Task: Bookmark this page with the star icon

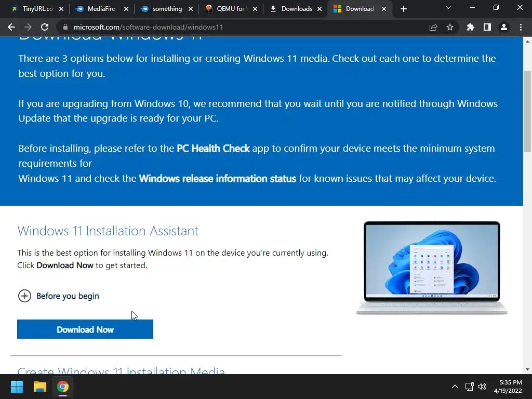Action: click(x=450, y=27)
